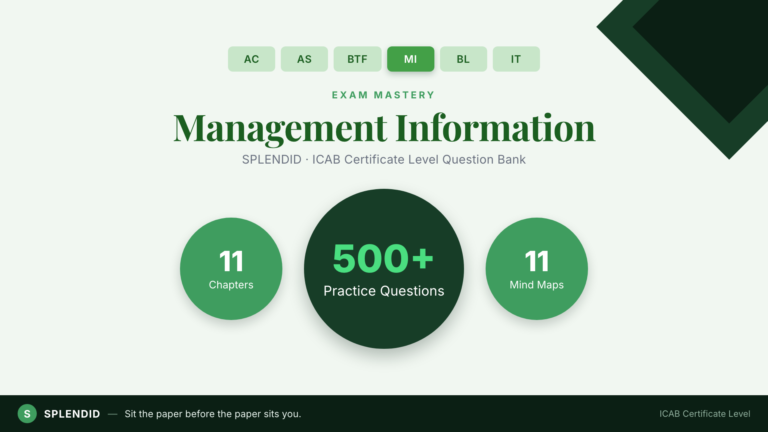Viewport: 768px width, 432px height.
Task: Switch to the AS subject tab
Action: pos(304,59)
